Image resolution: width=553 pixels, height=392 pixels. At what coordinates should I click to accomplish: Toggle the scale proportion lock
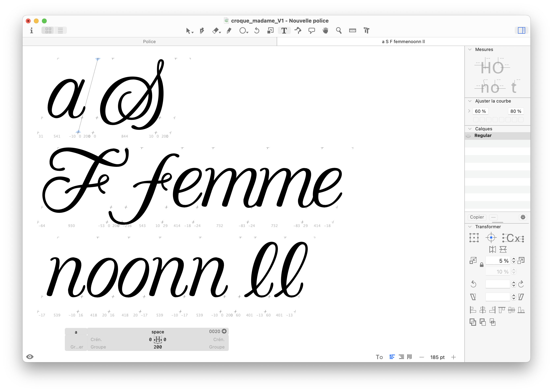[x=481, y=265]
